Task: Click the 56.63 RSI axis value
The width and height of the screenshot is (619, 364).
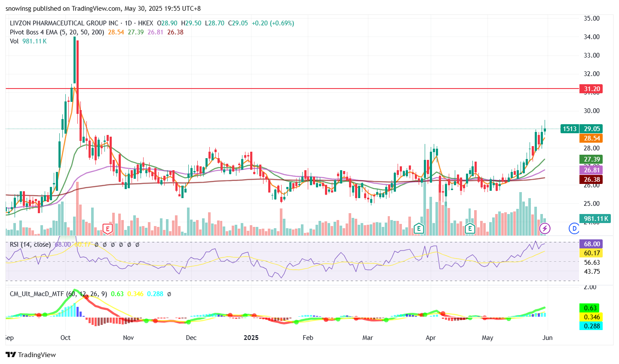Action: click(591, 263)
